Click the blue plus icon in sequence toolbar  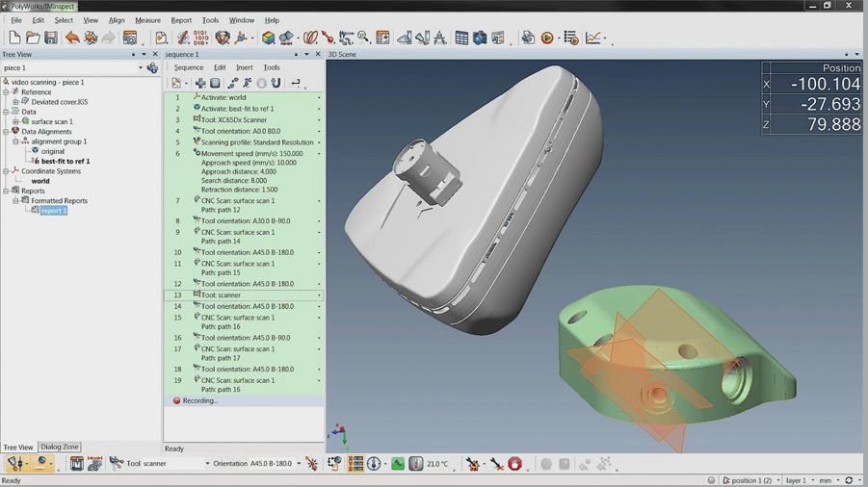(x=200, y=84)
